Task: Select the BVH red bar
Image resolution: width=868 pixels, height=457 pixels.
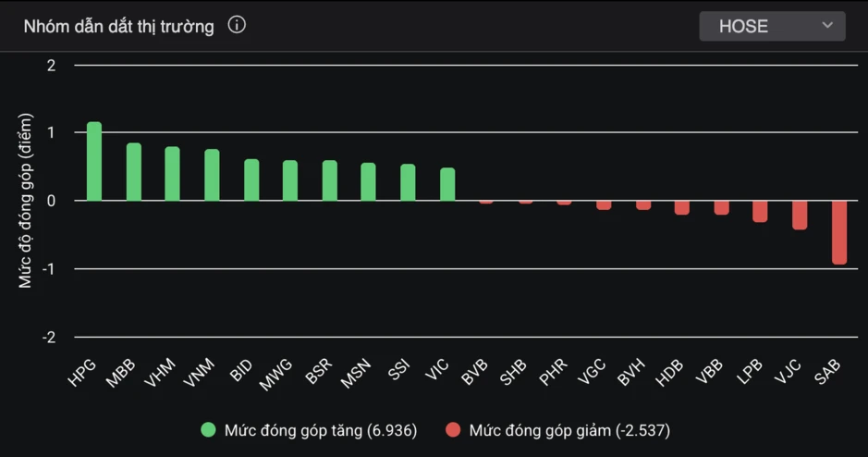Action: click(x=643, y=205)
